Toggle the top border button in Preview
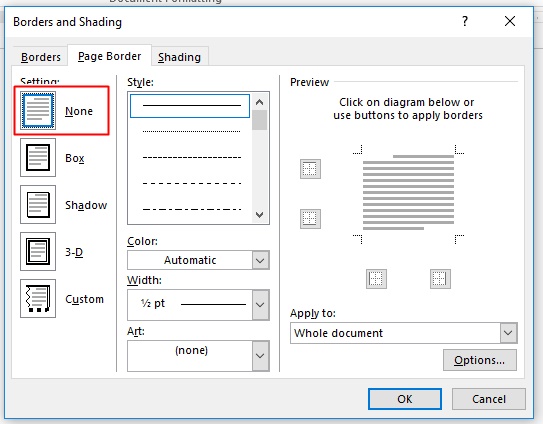The height and width of the screenshot is (424, 543). (x=310, y=169)
